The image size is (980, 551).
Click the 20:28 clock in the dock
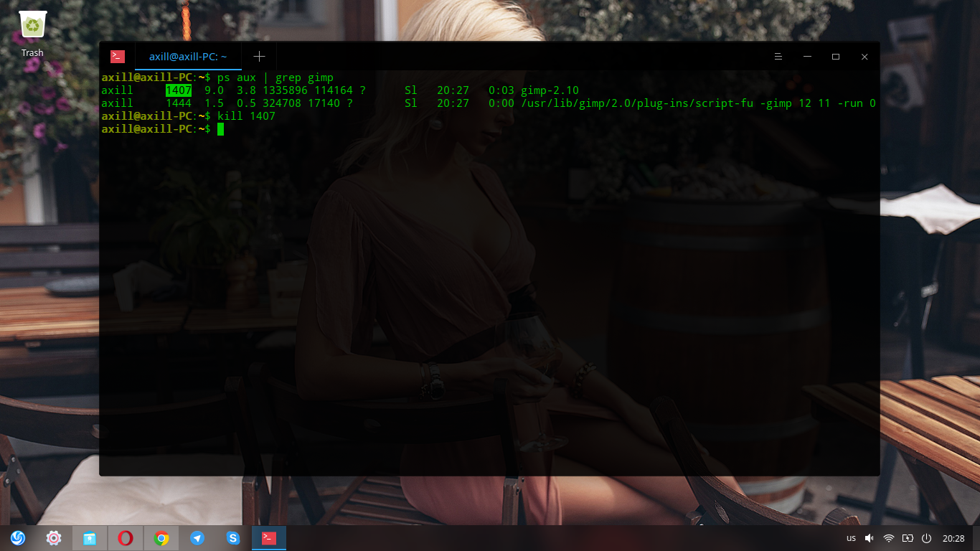click(953, 538)
